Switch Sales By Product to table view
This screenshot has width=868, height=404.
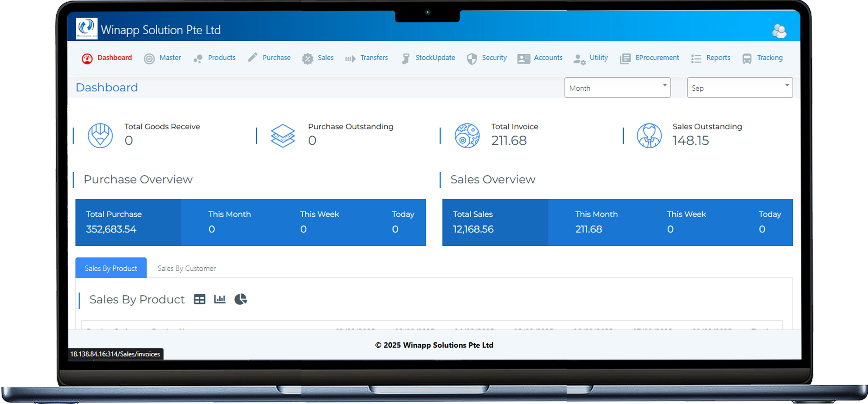point(199,299)
